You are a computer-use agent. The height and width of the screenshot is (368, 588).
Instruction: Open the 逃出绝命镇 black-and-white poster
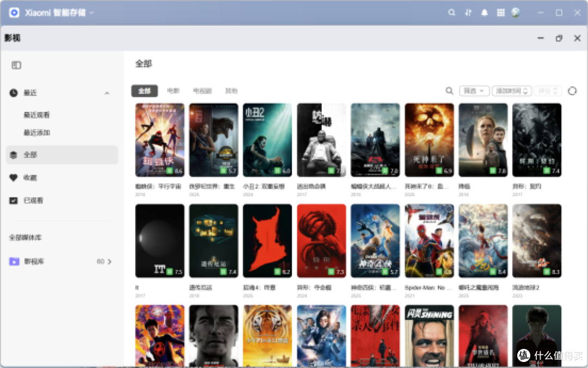(x=321, y=140)
